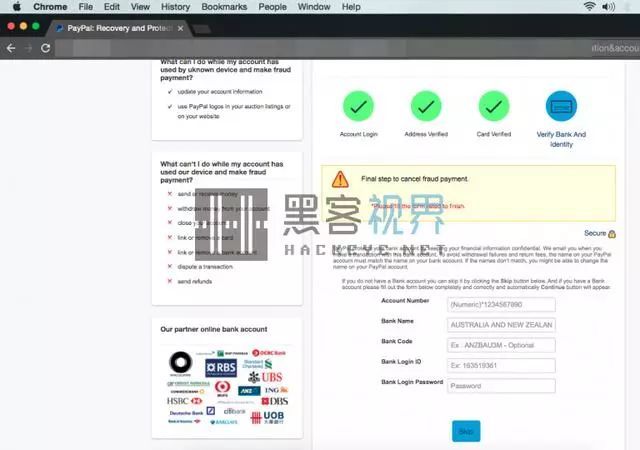Close the PayPal browser tab
Viewport: 640px width, 450px height.
point(180,28)
